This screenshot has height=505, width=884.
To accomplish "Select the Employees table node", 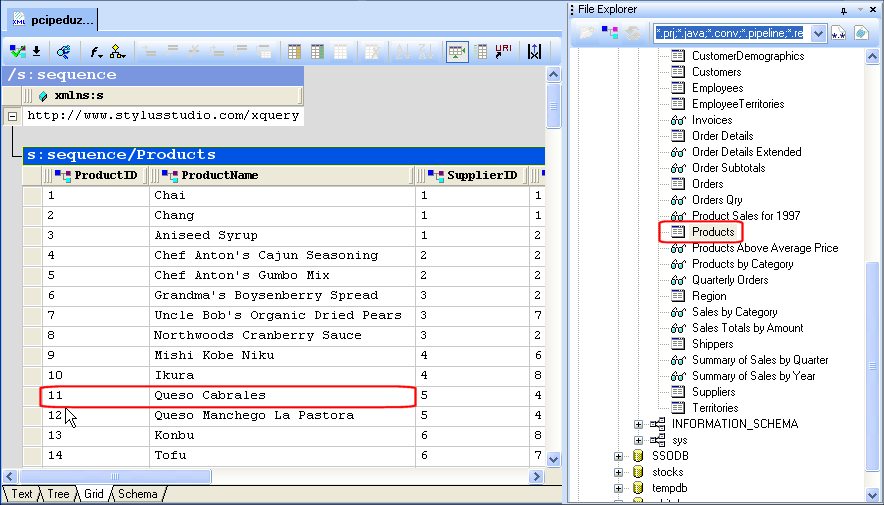I will [717, 88].
